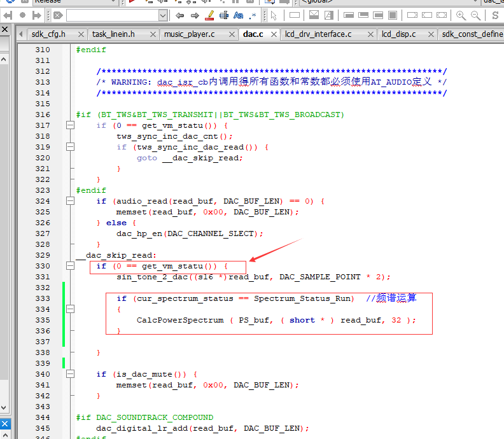504x439 pixels.
Task: Switch to the task_linein.h tab
Action: (113, 34)
